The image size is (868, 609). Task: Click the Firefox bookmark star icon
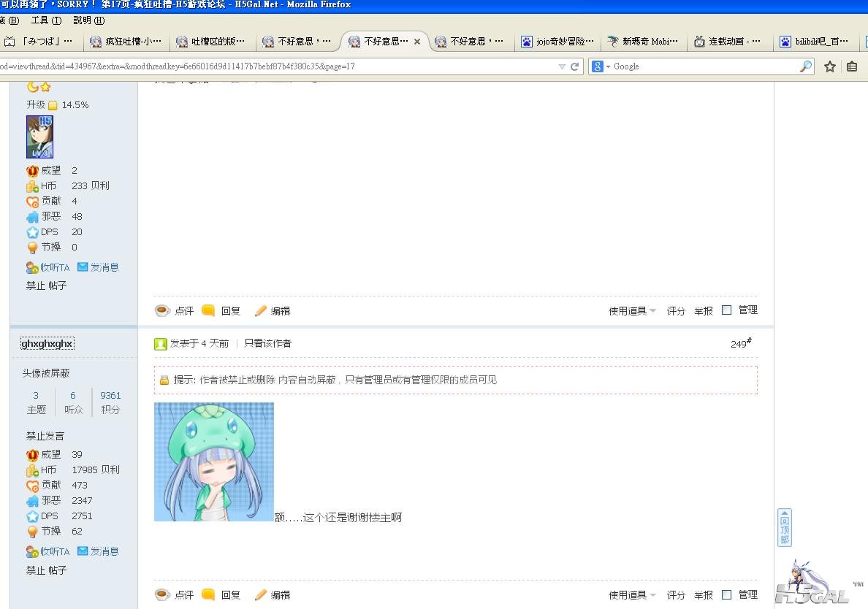(x=829, y=66)
